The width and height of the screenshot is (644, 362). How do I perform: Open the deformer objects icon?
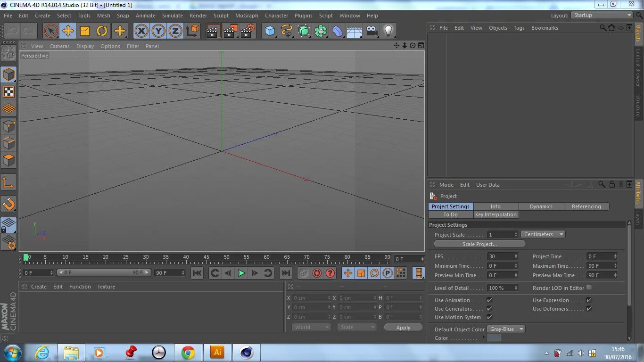(338, 31)
